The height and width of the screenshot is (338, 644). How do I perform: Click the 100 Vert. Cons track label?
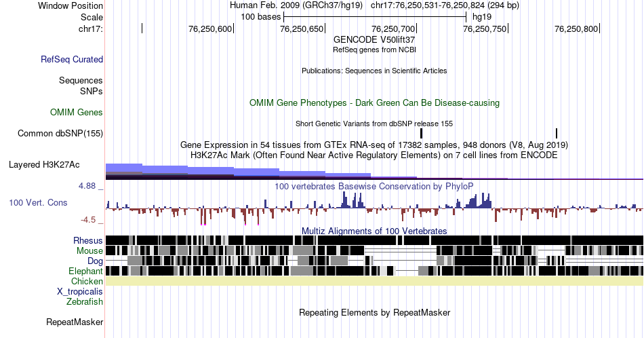pyautogui.click(x=38, y=202)
